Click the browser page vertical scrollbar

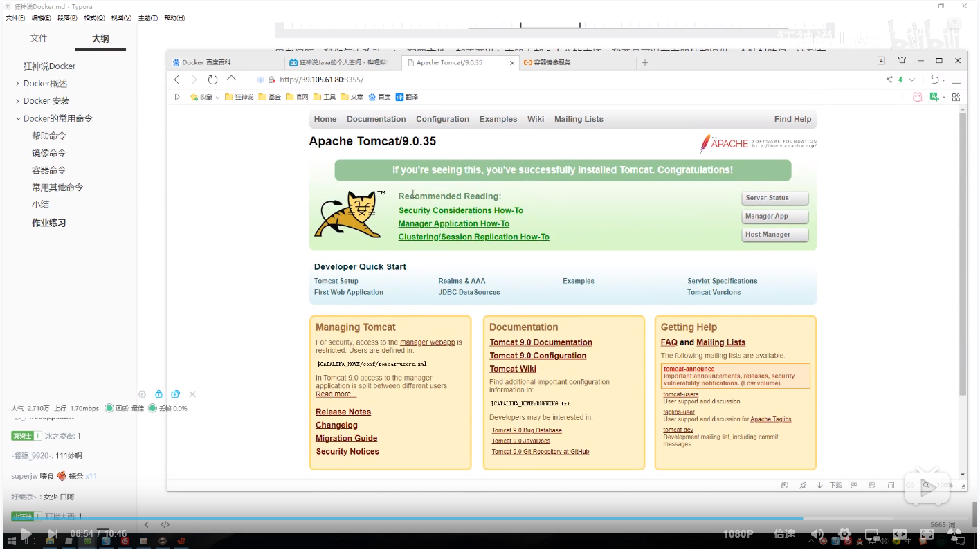[x=962, y=254]
